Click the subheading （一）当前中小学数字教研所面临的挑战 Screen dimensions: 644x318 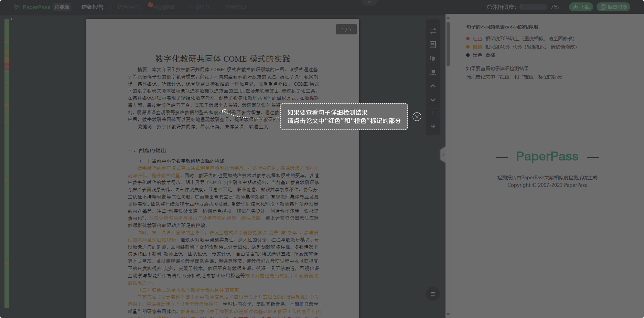[181, 161]
